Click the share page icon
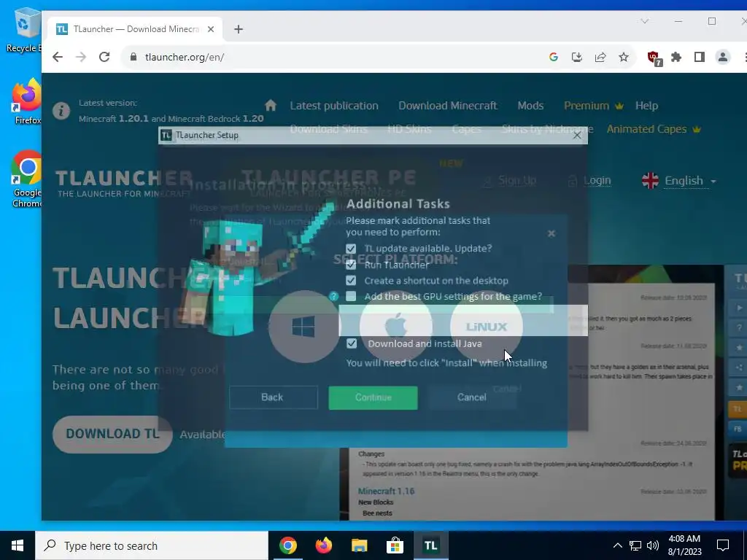Viewport: 747px width, 560px height. pos(600,57)
